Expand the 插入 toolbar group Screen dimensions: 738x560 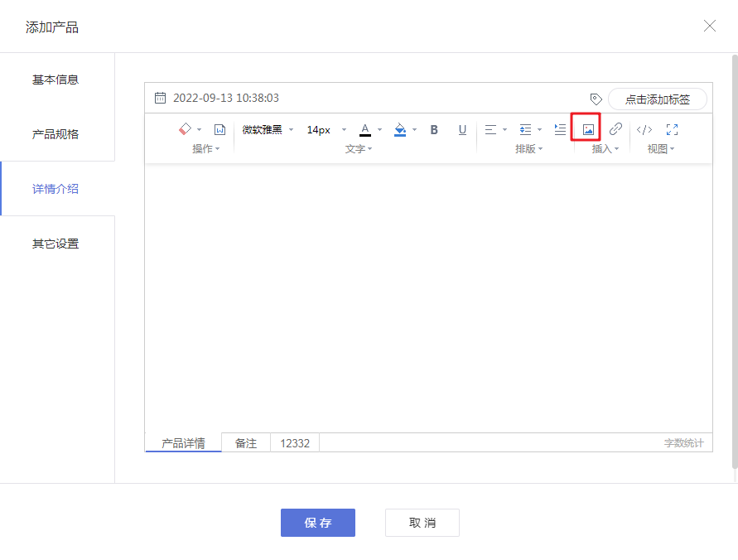click(605, 149)
